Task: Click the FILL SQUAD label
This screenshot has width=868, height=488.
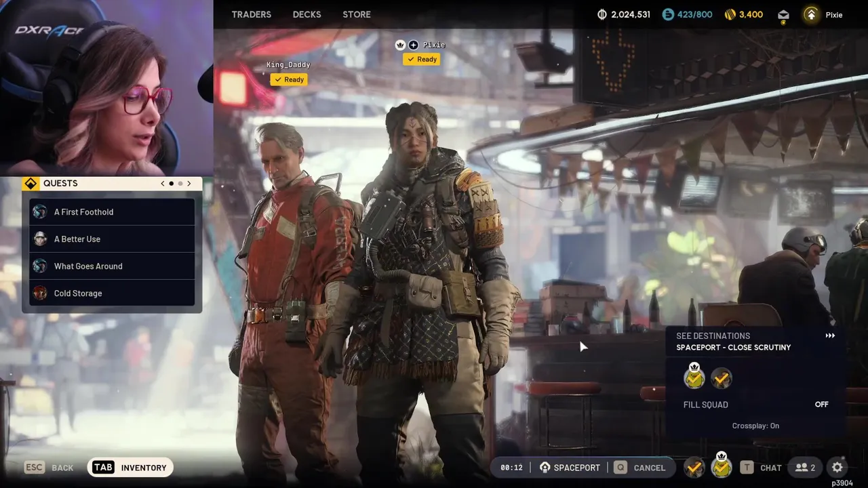Action: [x=706, y=405]
